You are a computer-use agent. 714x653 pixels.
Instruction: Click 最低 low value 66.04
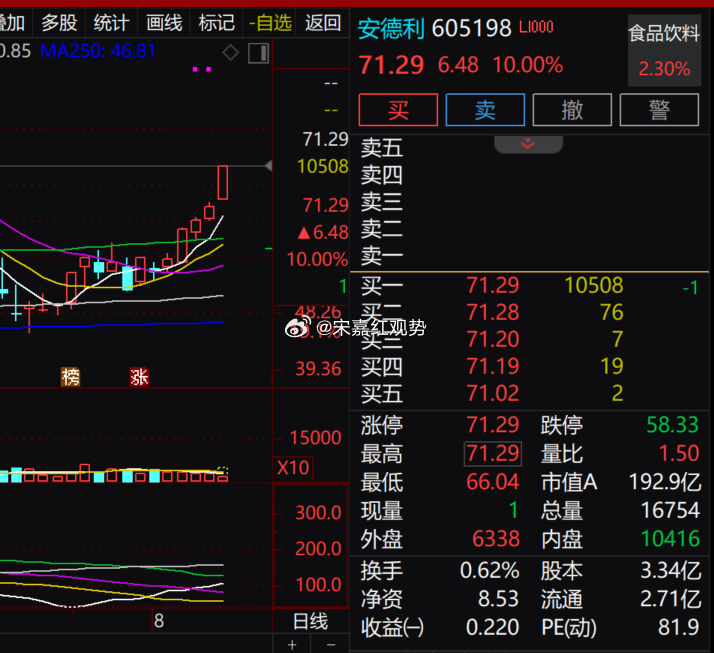[x=493, y=482]
